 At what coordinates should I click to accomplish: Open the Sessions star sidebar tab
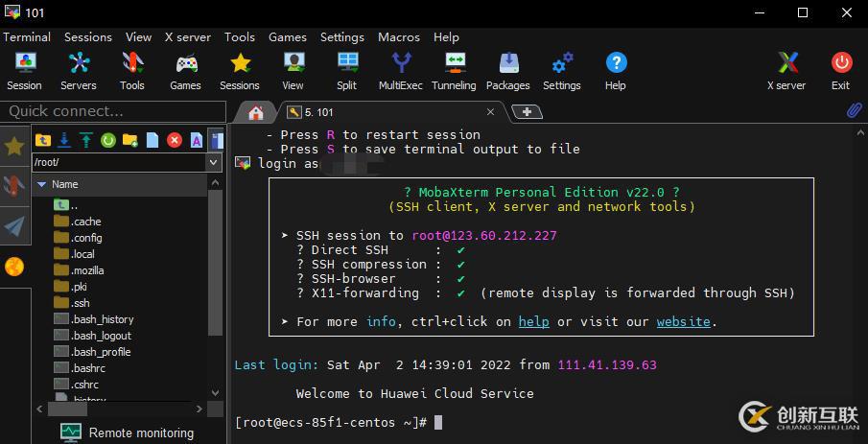coord(14,146)
